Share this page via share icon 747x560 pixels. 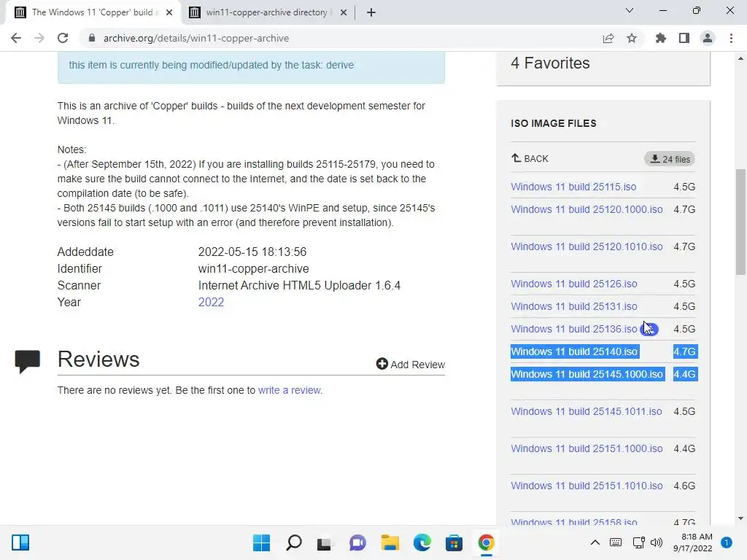608,38
